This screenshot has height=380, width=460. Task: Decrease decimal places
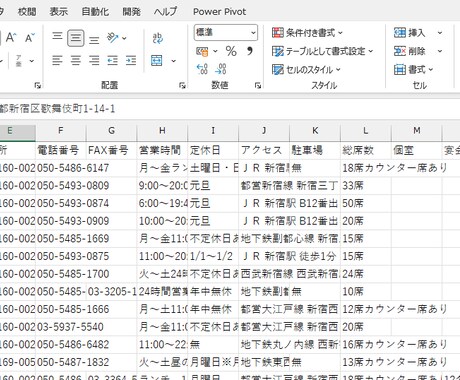(220, 69)
